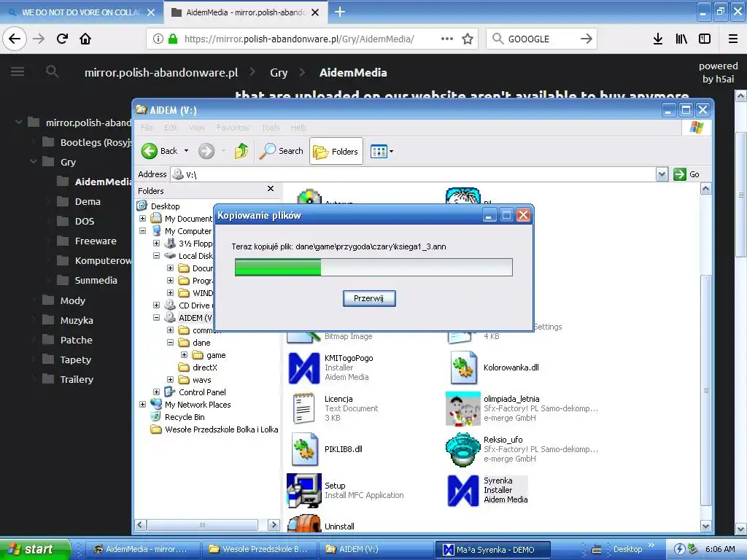747x560 pixels.
Task: Open a new browser tab
Action: (x=340, y=12)
